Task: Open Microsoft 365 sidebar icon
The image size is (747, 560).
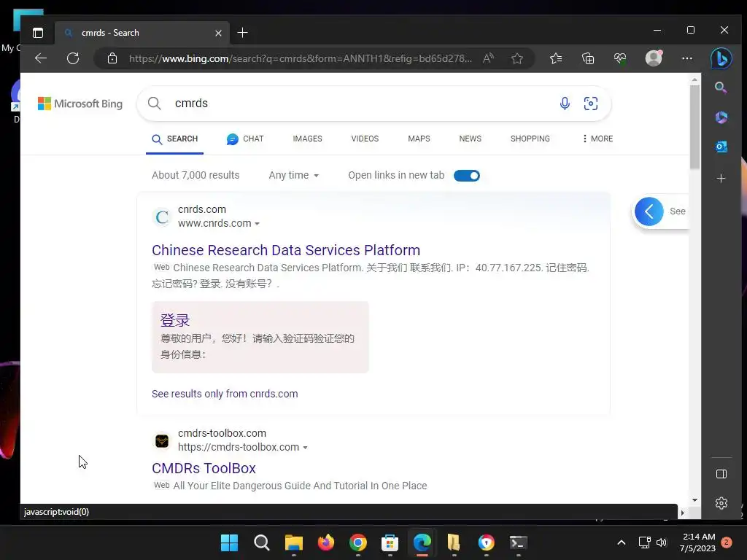Action: point(721,117)
